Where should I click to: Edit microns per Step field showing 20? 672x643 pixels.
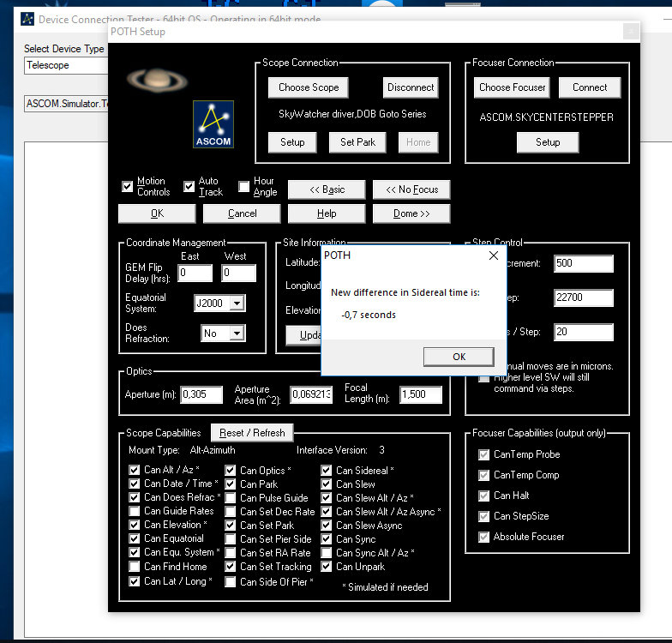click(x=583, y=332)
